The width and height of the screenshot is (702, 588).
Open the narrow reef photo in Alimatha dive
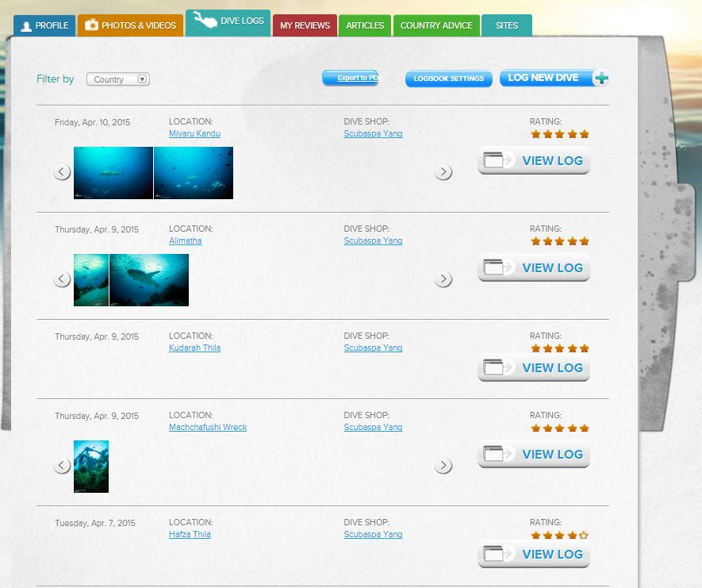91,280
